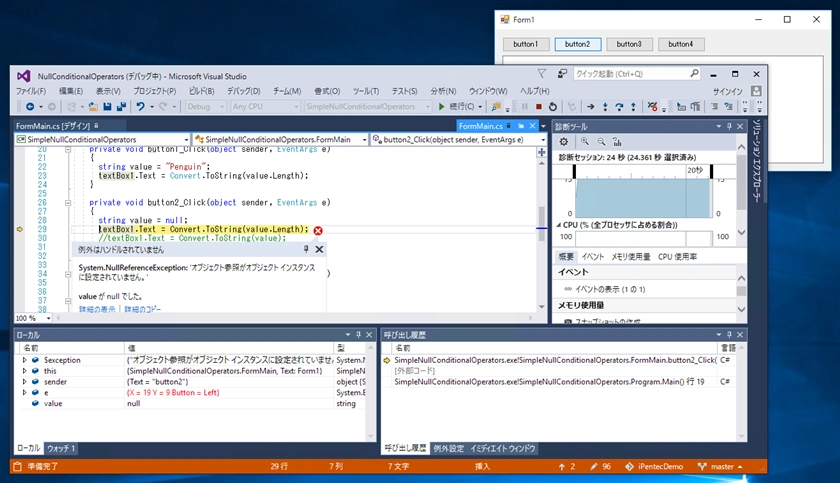Expand the $exception row in Locals

(24, 360)
